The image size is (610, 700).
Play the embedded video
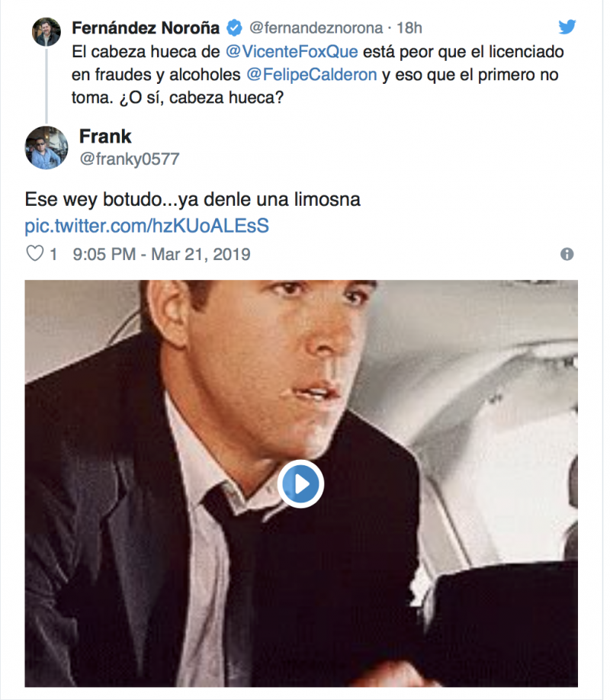[x=300, y=483]
